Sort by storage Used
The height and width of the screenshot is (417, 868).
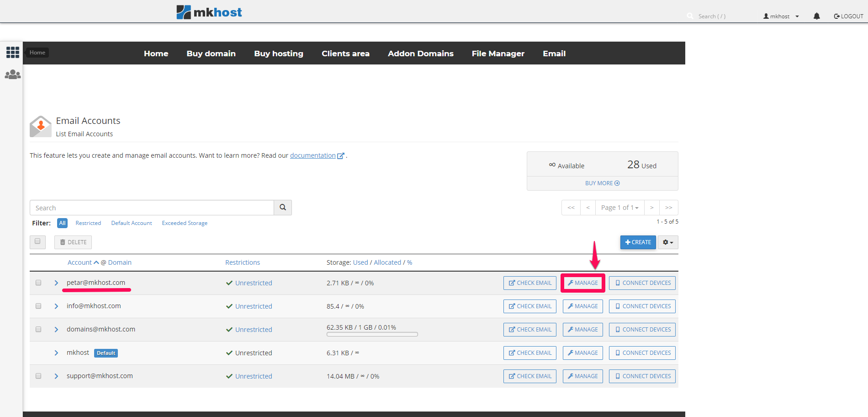pyautogui.click(x=360, y=262)
